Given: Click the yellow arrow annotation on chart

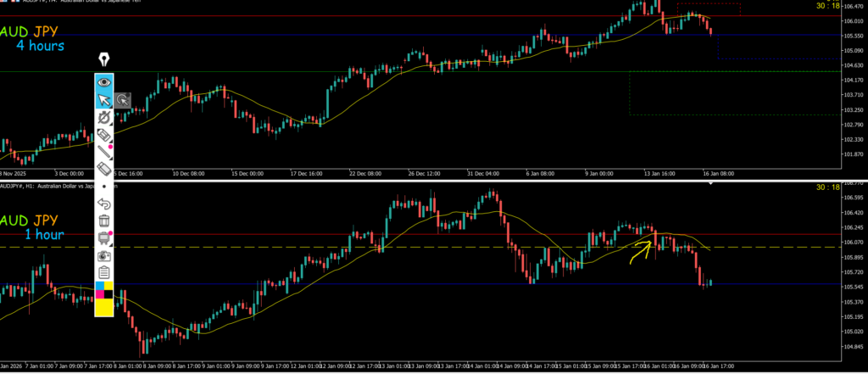Looking at the screenshot, I should coord(638,248).
